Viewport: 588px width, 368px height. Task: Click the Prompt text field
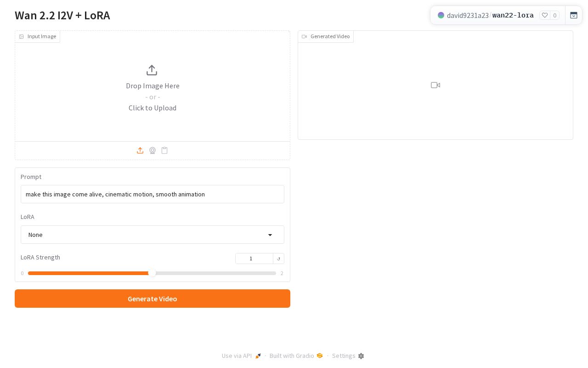coord(153,194)
